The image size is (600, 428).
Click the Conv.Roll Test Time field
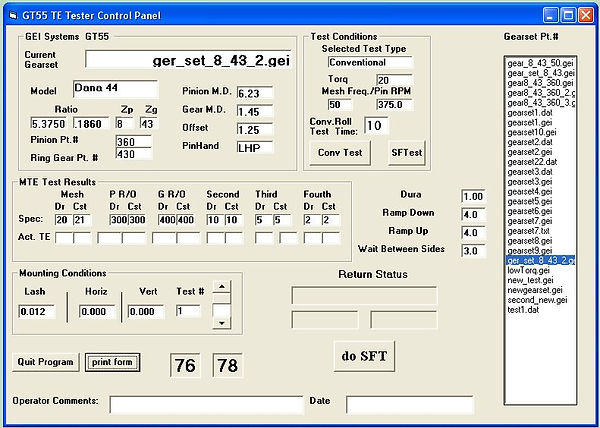pyautogui.click(x=376, y=126)
